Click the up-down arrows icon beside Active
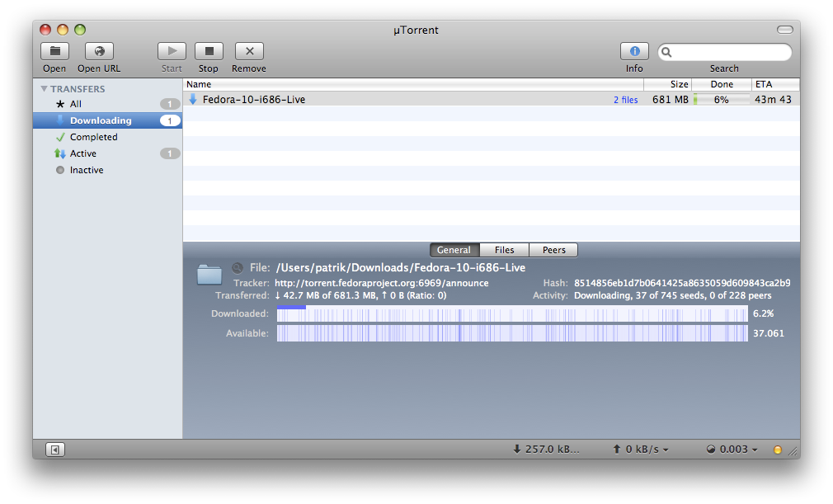The height and width of the screenshot is (504, 833). click(x=60, y=153)
